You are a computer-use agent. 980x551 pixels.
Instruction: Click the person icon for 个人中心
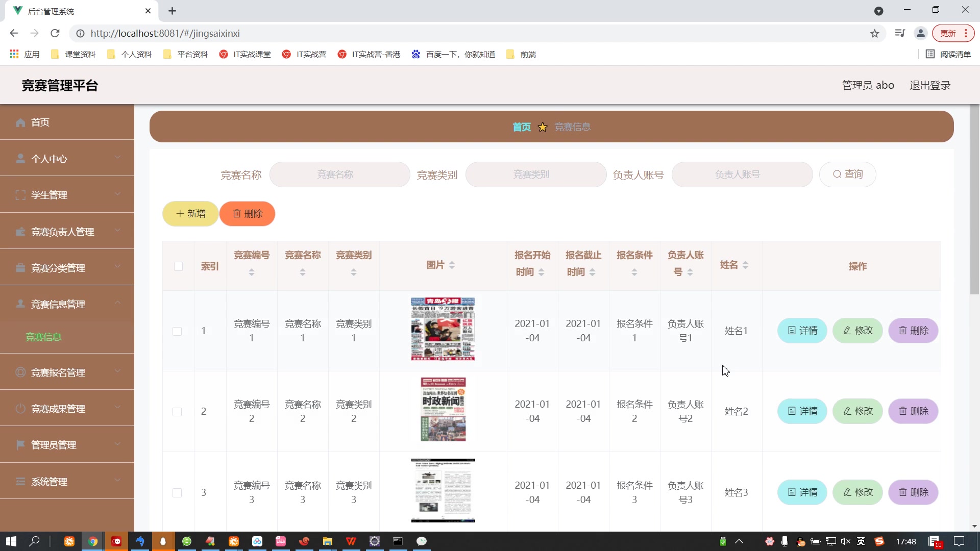click(x=20, y=159)
